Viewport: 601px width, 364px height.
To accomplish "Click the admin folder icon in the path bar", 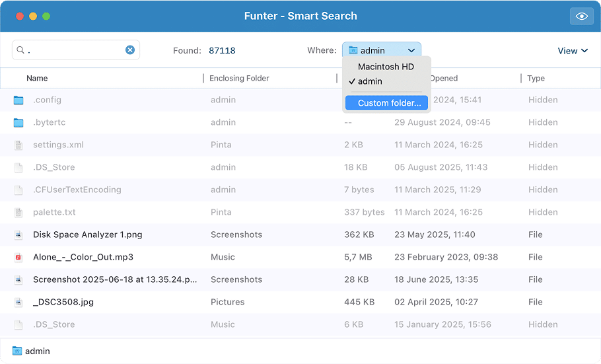I will point(17,351).
